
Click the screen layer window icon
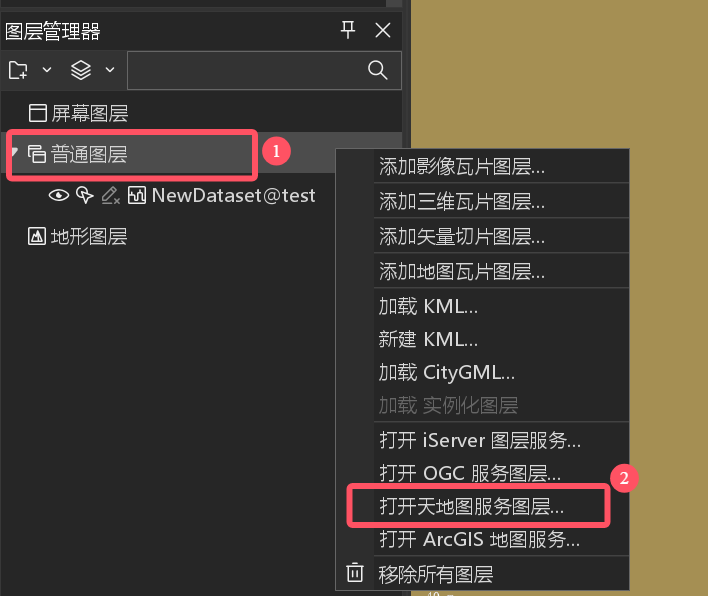click(37, 113)
